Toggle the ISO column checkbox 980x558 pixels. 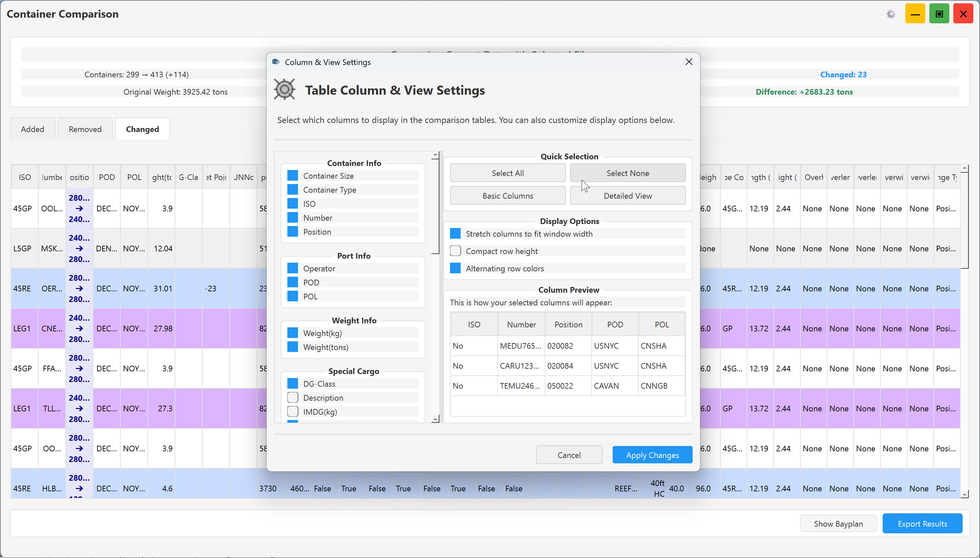(293, 204)
